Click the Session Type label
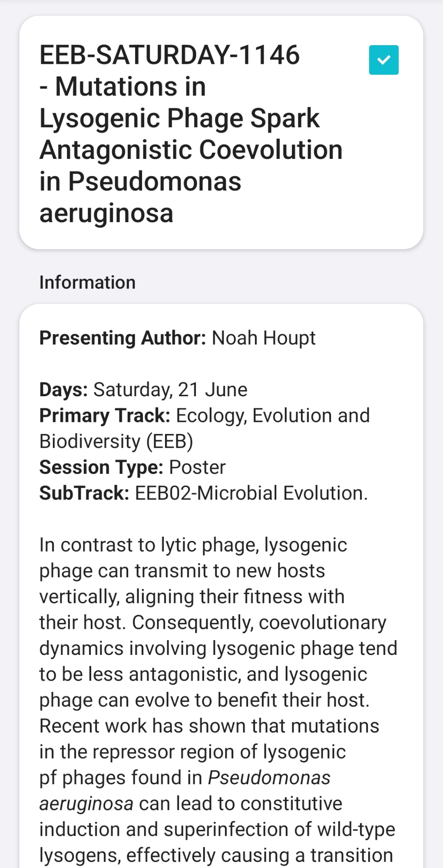 pos(101,467)
